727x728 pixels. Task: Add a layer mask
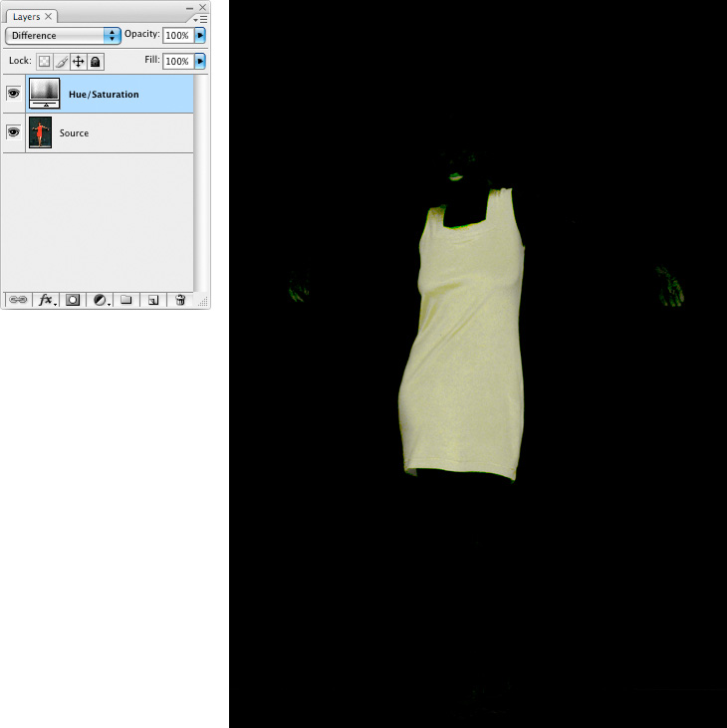click(x=73, y=300)
